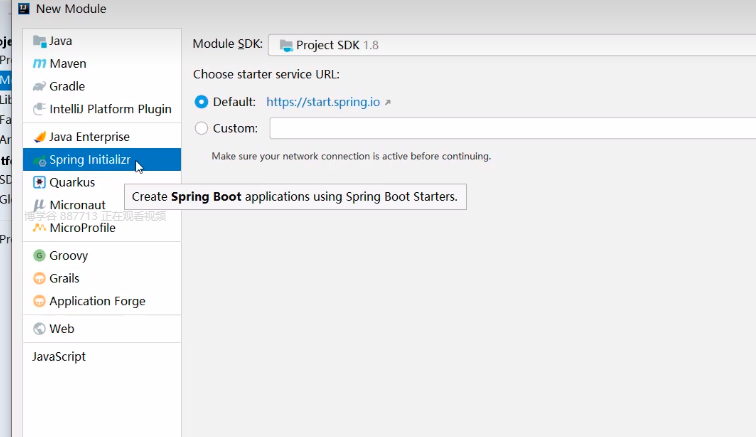Select the Application Forge entry
Viewport: 756px width, 437px height.
102,301
